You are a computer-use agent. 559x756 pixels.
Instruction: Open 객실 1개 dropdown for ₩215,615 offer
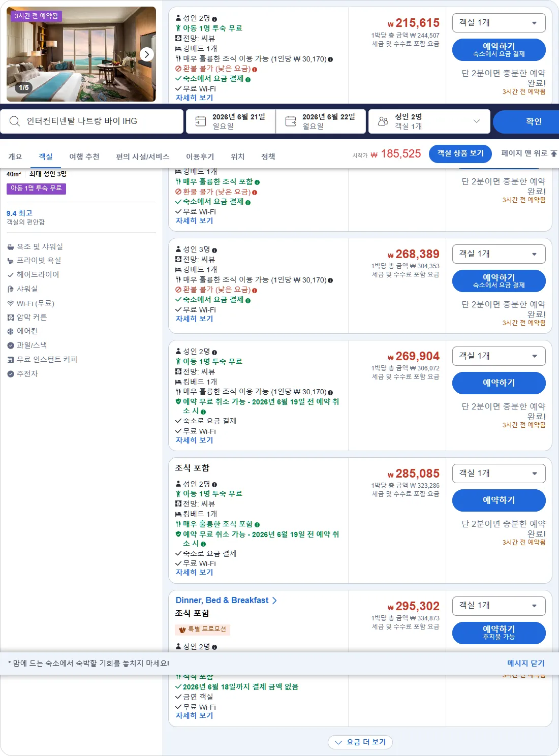click(499, 23)
